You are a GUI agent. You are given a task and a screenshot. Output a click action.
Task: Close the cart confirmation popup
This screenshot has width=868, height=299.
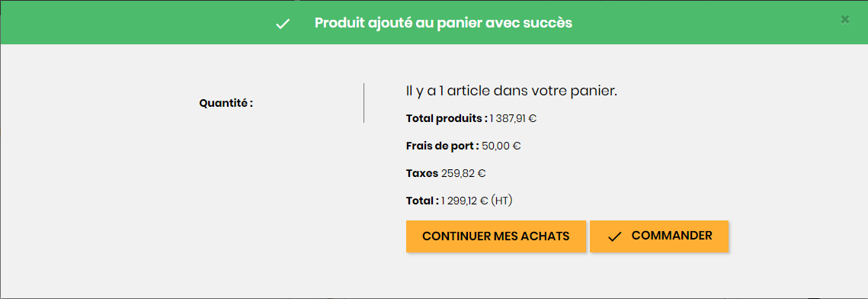(x=844, y=19)
